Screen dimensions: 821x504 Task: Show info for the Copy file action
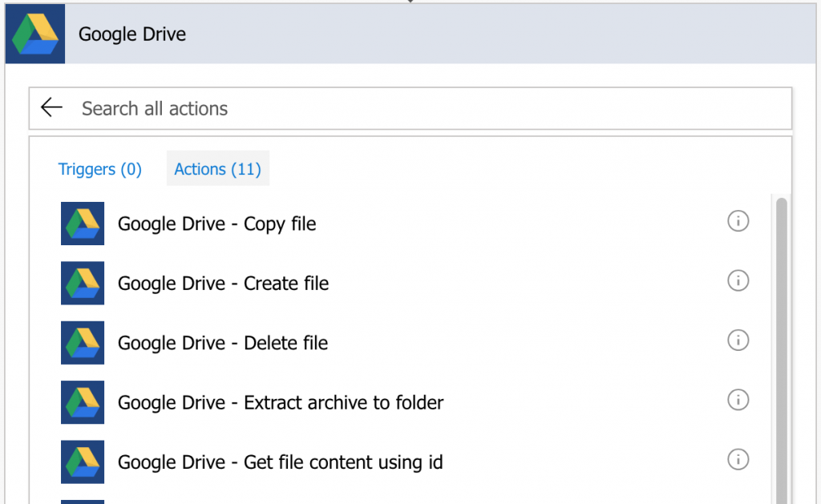(x=738, y=221)
